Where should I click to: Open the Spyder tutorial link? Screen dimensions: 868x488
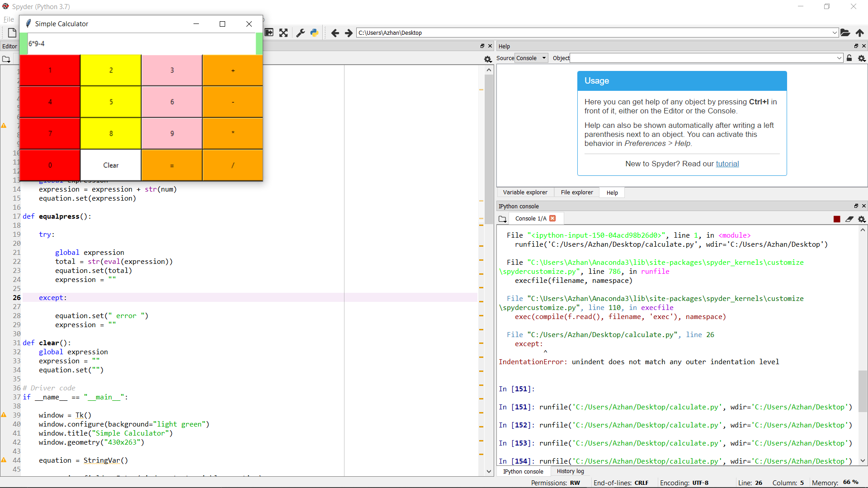click(x=727, y=164)
